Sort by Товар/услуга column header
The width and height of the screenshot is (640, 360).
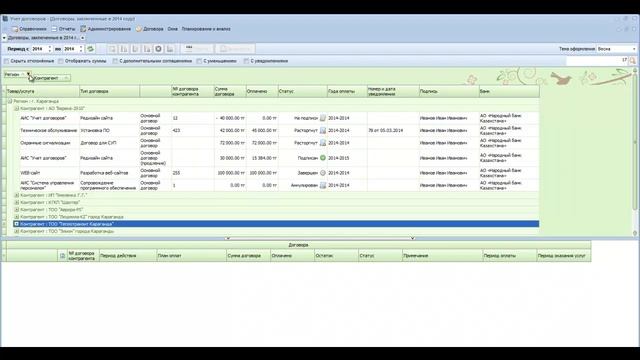[x=43, y=91]
